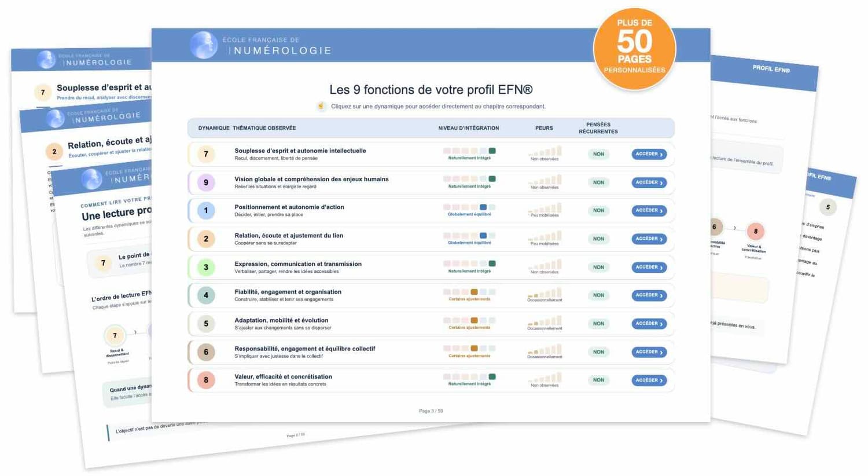
Task: Click NON badge in Adaptation, mobilité row
Action: pyautogui.click(x=598, y=324)
